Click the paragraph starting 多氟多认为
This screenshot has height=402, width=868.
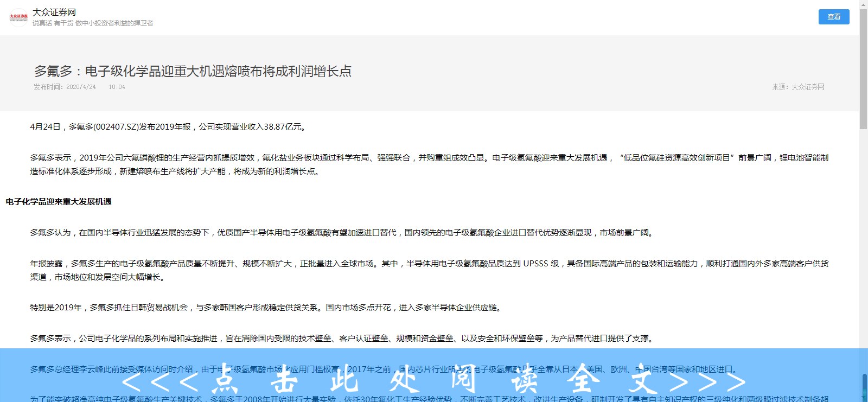click(342, 233)
